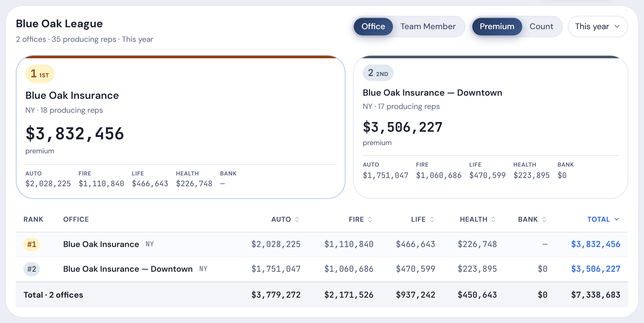Viewport: 644px width, 323px height.
Task: Click the RANK column header
Action: [33, 219]
